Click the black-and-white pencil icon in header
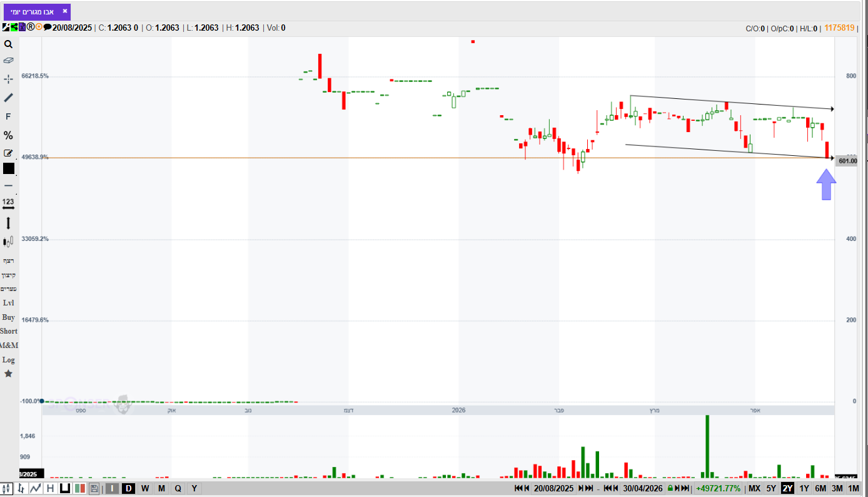Viewport: 868px width, 497px height. pyautogui.click(x=6, y=28)
